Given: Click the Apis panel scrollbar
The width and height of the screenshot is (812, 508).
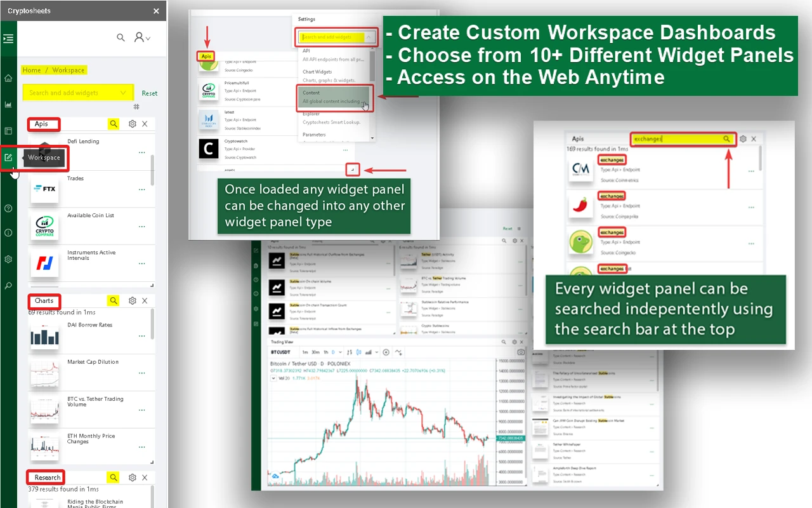Looking at the screenshot, I should (152, 170).
